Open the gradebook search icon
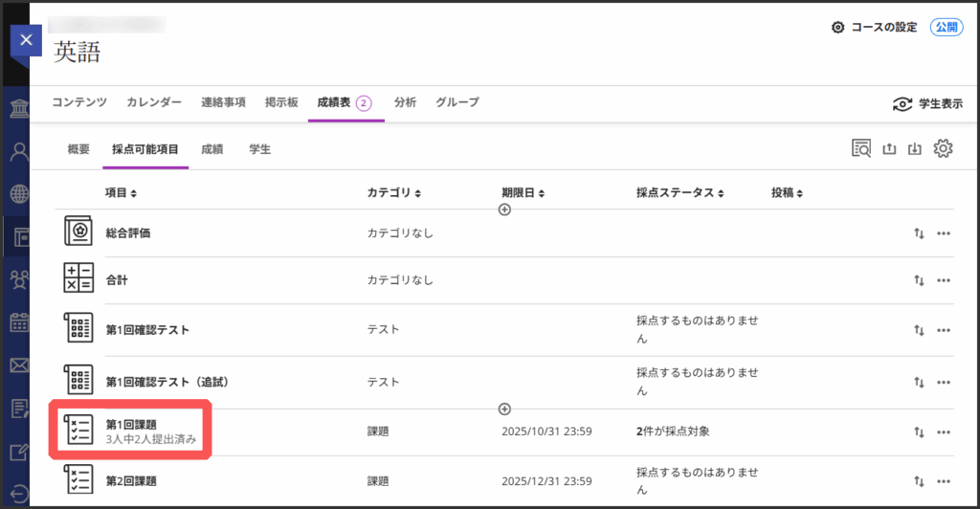The image size is (980, 509). 861,148
